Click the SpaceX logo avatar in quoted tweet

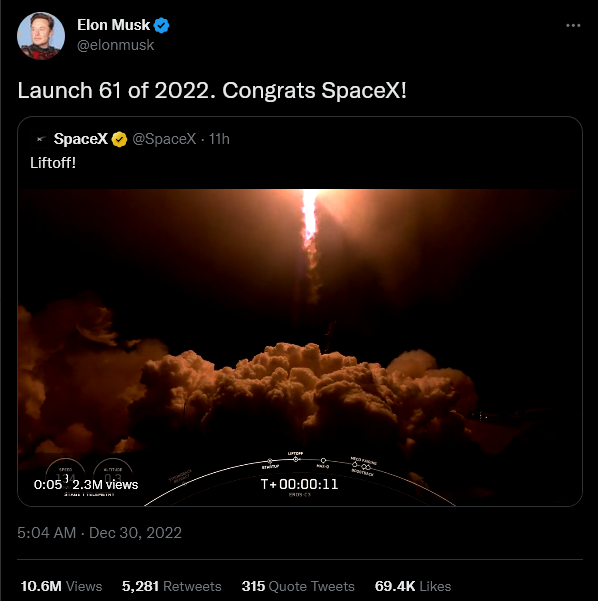(x=40, y=139)
